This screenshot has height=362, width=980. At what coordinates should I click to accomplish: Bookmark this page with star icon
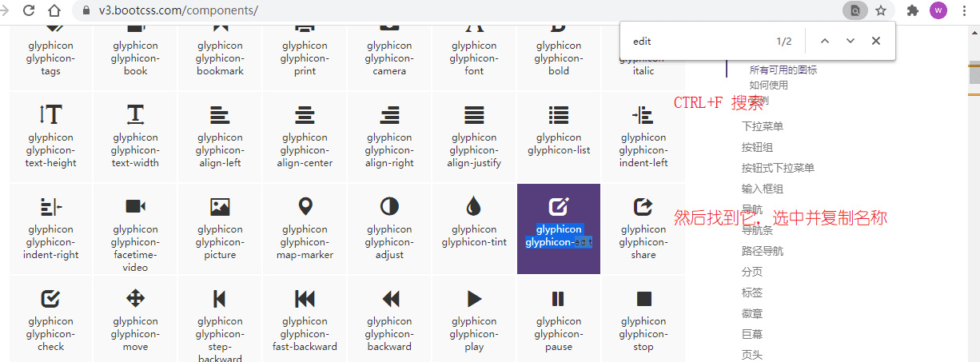coord(881,10)
